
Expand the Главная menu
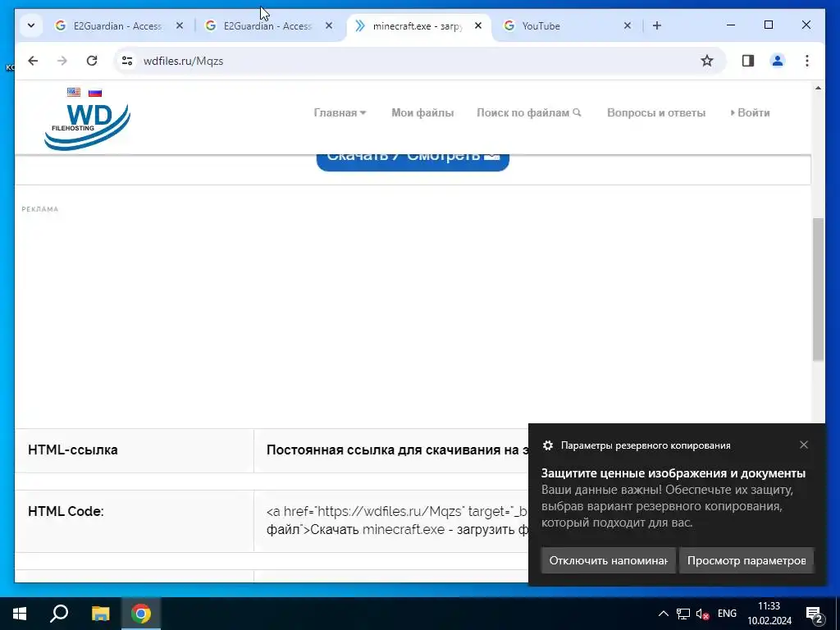(340, 112)
